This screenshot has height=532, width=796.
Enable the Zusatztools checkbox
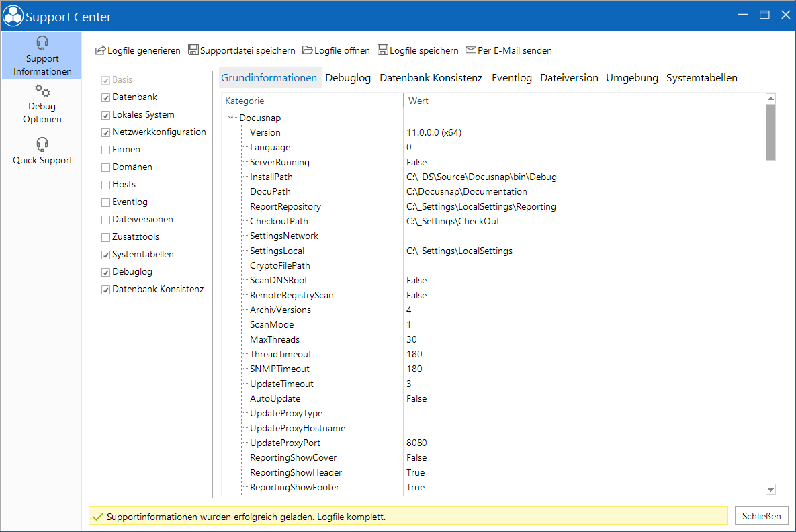[x=105, y=237]
